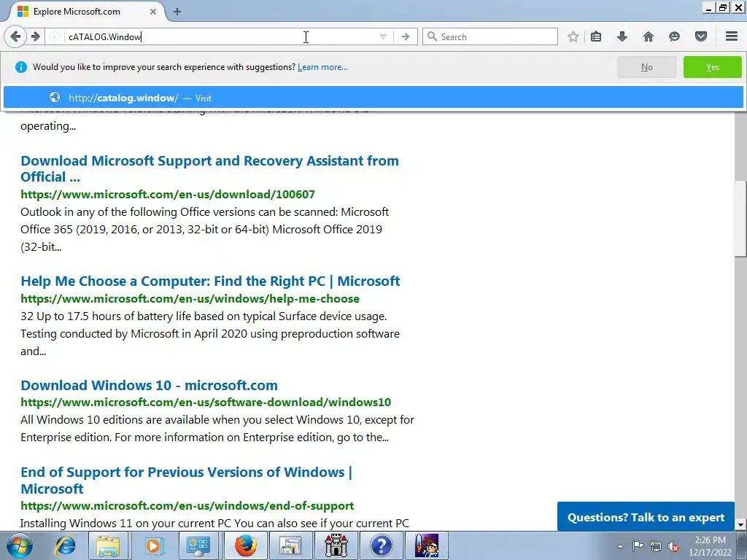Decline search suggestions with No
The height and width of the screenshot is (560, 747).
click(646, 67)
